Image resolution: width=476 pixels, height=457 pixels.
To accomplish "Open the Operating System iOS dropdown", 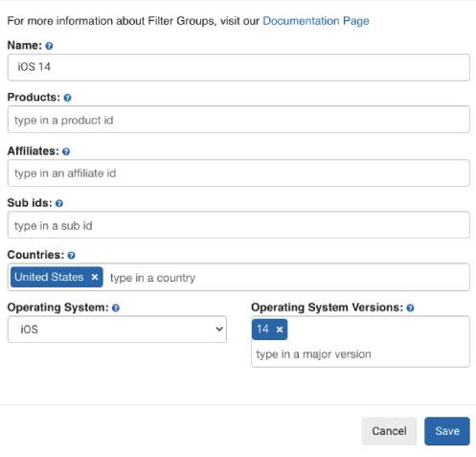I will 117,330.
